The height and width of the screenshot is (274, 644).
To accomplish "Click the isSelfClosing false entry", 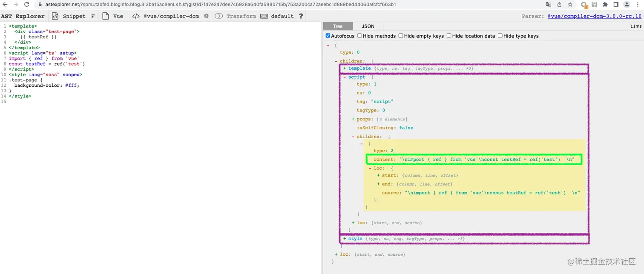I will (x=385, y=128).
